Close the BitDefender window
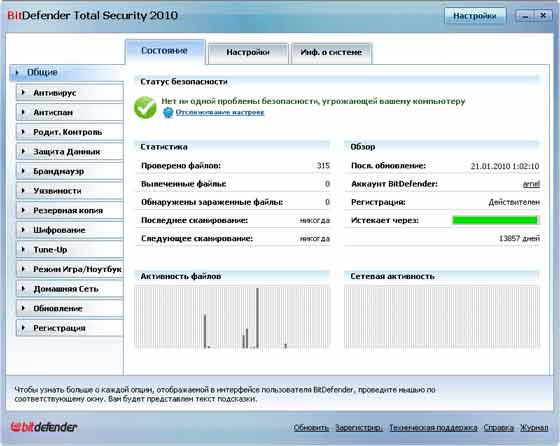The width and height of the screenshot is (560, 446). tap(543, 16)
